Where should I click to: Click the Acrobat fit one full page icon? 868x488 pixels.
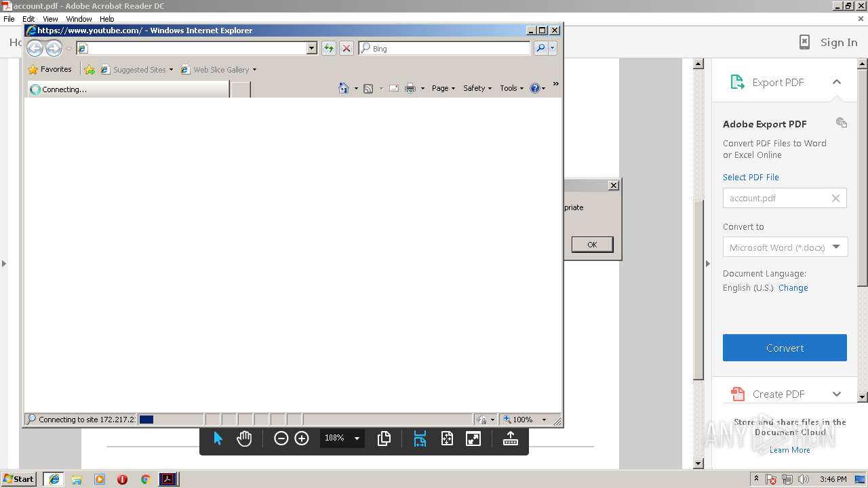447,439
